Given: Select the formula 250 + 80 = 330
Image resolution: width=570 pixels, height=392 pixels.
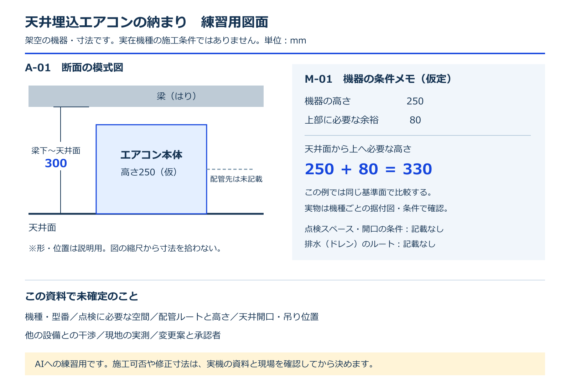Looking at the screenshot, I should pos(368,169).
